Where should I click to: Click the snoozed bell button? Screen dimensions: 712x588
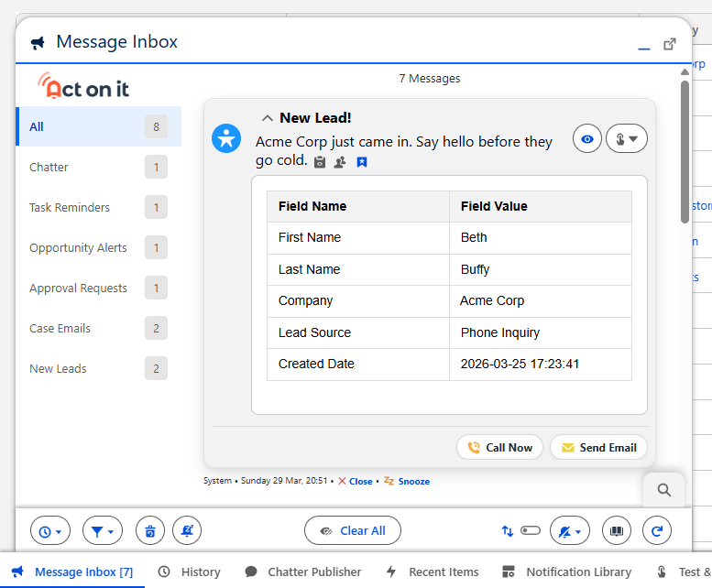click(187, 531)
